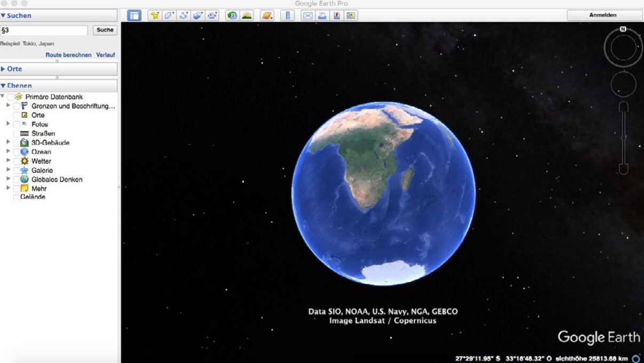Expand the Globales Denken folder
This screenshot has width=644, height=363.
[x=9, y=179]
